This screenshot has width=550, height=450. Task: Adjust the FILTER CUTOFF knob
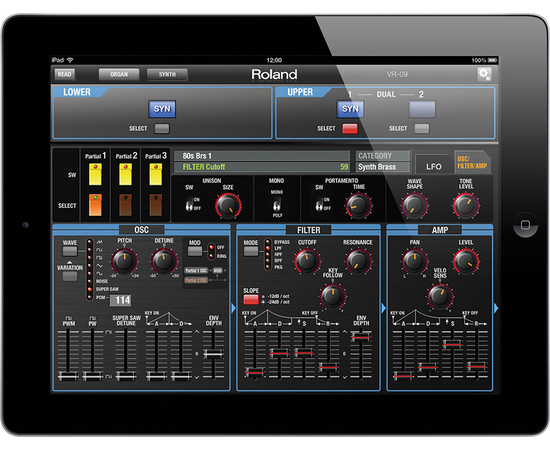point(307,261)
